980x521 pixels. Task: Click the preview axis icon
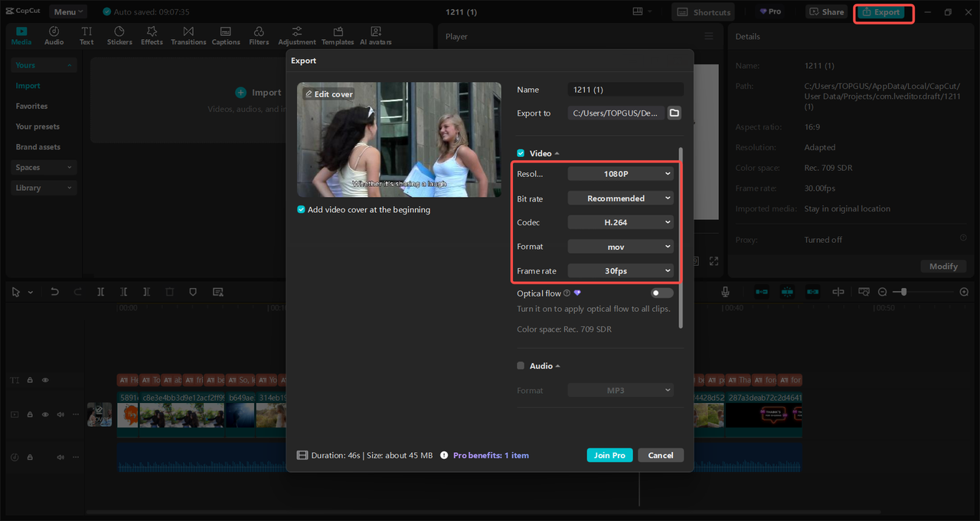click(838, 292)
